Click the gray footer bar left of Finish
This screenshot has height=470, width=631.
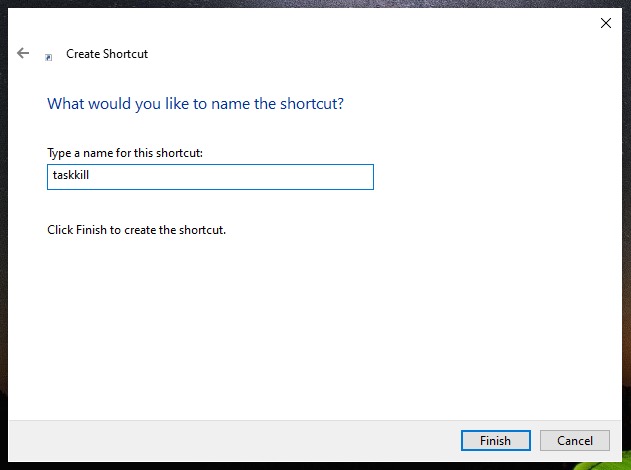(x=233, y=441)
